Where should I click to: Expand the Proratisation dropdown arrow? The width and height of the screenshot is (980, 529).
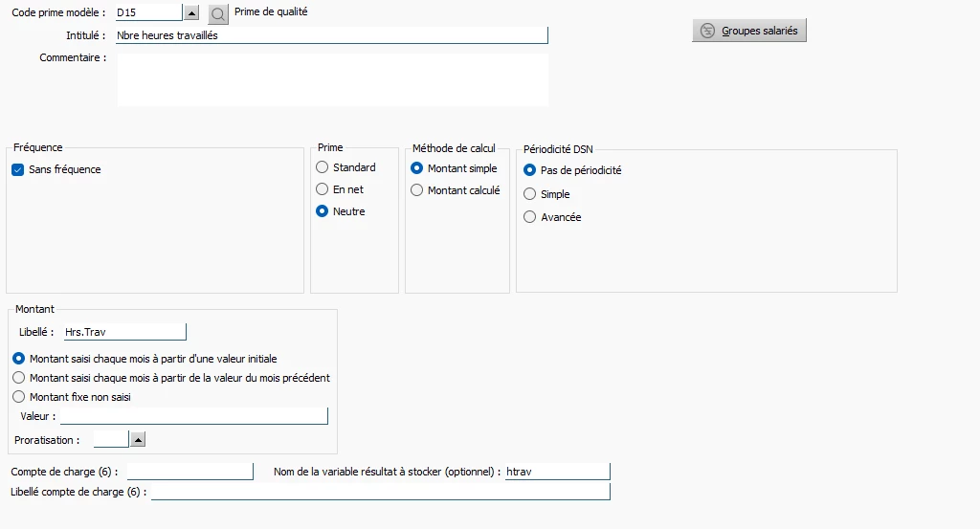click(x=137, y=440)
